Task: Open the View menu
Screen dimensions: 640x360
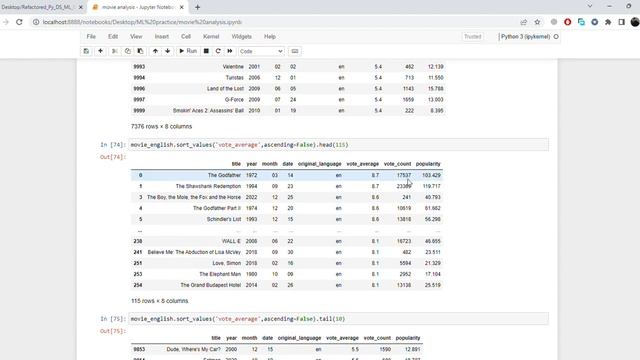Action: coord(136,36)
